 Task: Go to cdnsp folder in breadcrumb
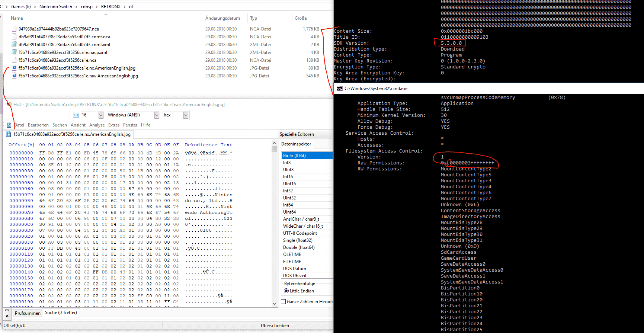[x=87, y=6]
